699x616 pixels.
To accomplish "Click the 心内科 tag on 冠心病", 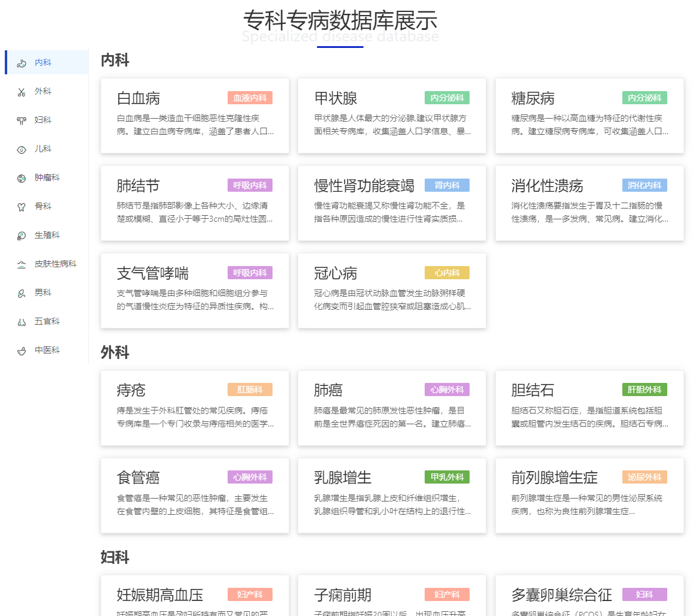I will (447, 273).
